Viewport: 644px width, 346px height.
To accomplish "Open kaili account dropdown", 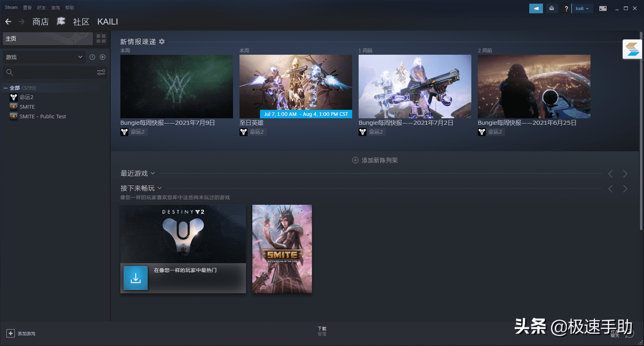I will tap(582, 8).
